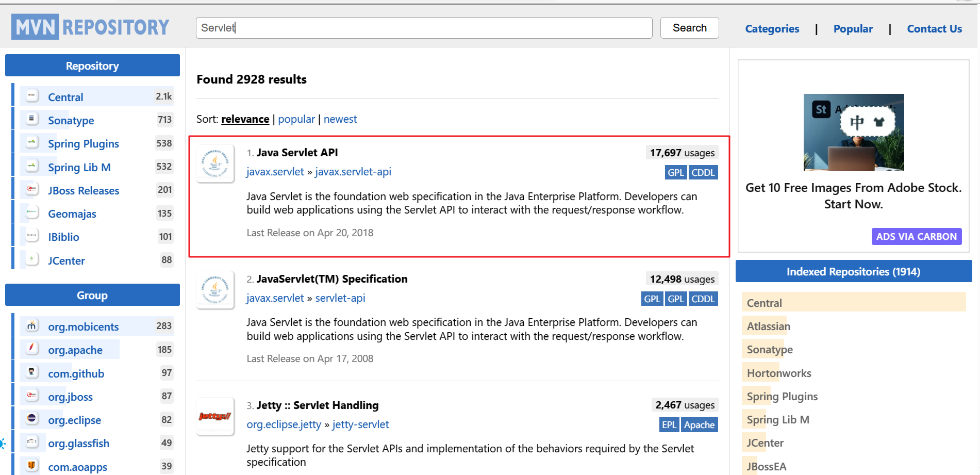
Task: Click the Adobe Stock ad image
Action: click(854, 133)
